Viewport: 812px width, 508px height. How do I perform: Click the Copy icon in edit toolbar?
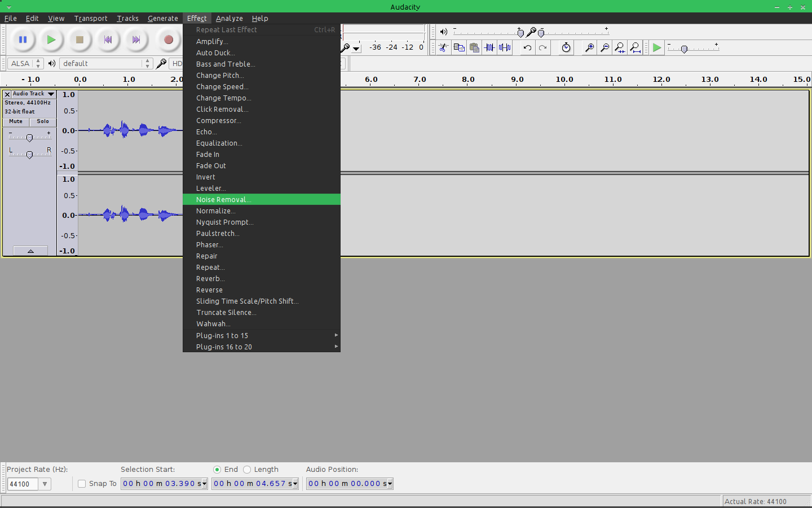459,47
